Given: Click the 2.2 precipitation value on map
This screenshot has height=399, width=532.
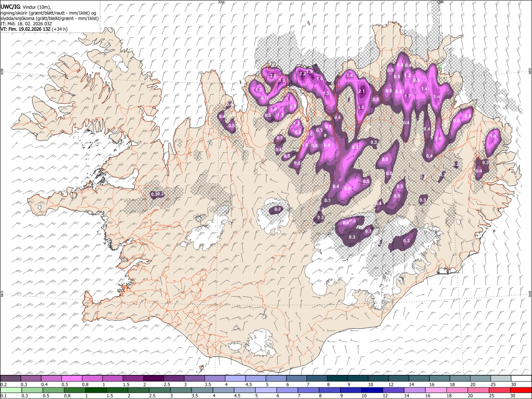Looking at the screenshot, I should click(x=303, y=74).
